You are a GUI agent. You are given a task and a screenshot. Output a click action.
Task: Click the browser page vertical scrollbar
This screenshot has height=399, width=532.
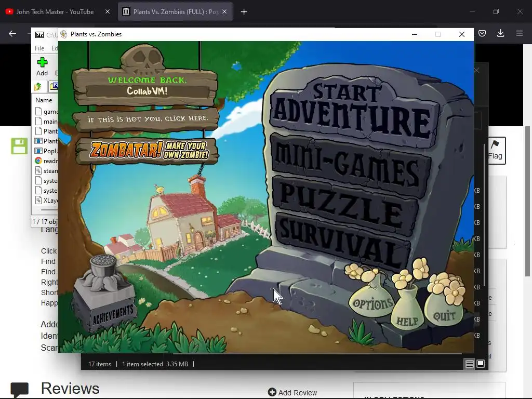[x=528, y=201]
